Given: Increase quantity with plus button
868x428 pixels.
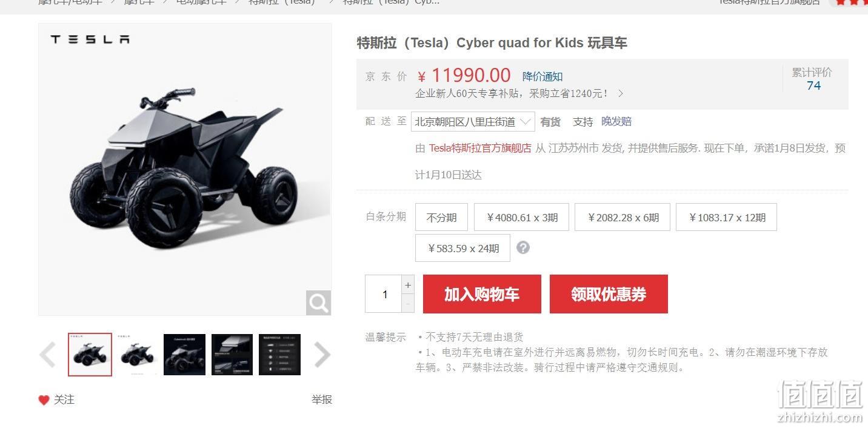Looking at the screenshot, I should (408, 285).
